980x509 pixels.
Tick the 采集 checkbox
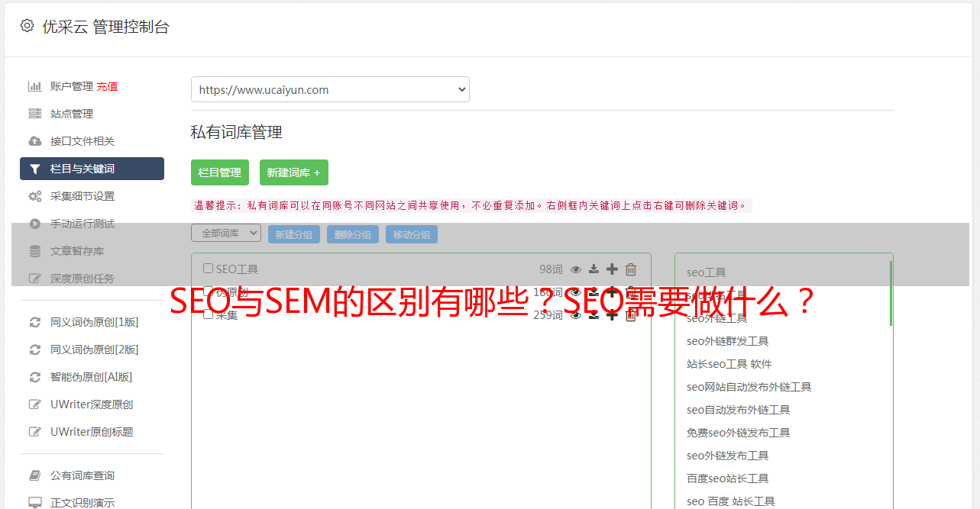coord(208,314)
